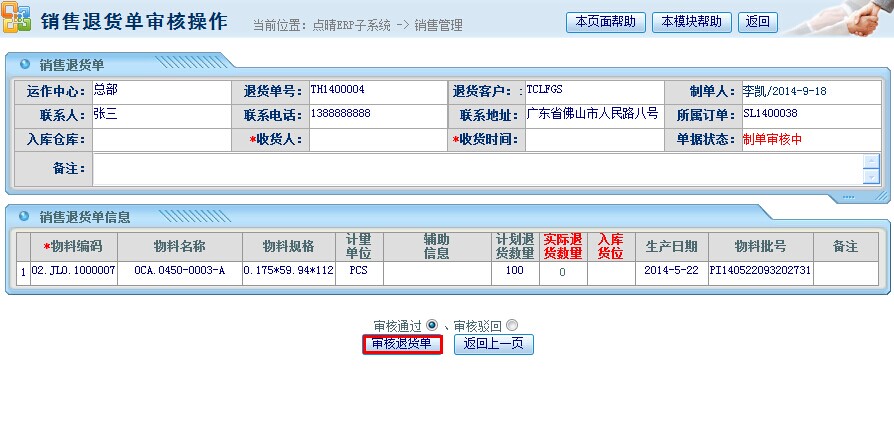Click customer value TCLFGS
Viewport: 894px width, 447px height.
[544, 90]
